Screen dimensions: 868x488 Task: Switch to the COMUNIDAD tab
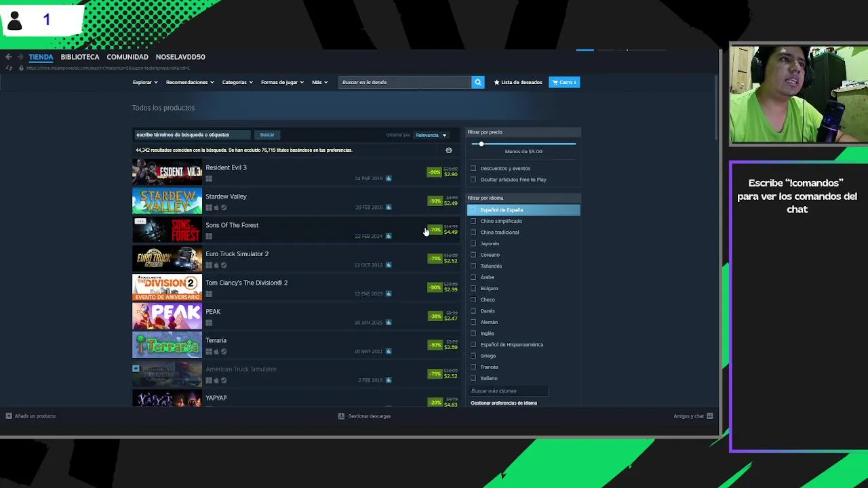click(x=127, y=57)
